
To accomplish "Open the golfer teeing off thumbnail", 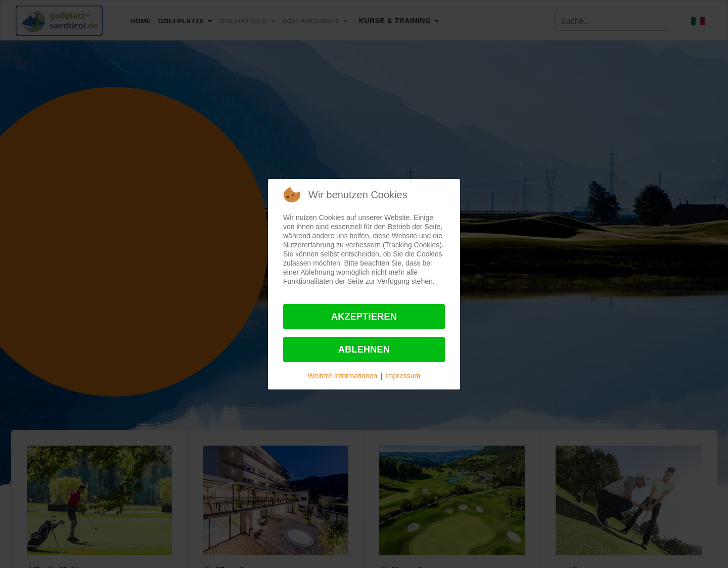I will click(x=99, y=500).
